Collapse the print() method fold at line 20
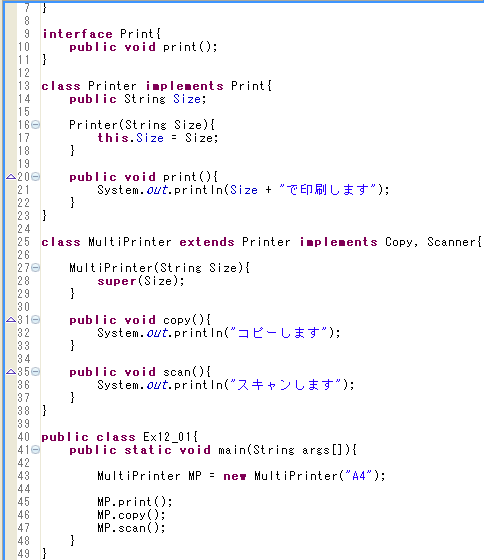The width and height of the screenshot is (484, 560). [x=35, y=176]
